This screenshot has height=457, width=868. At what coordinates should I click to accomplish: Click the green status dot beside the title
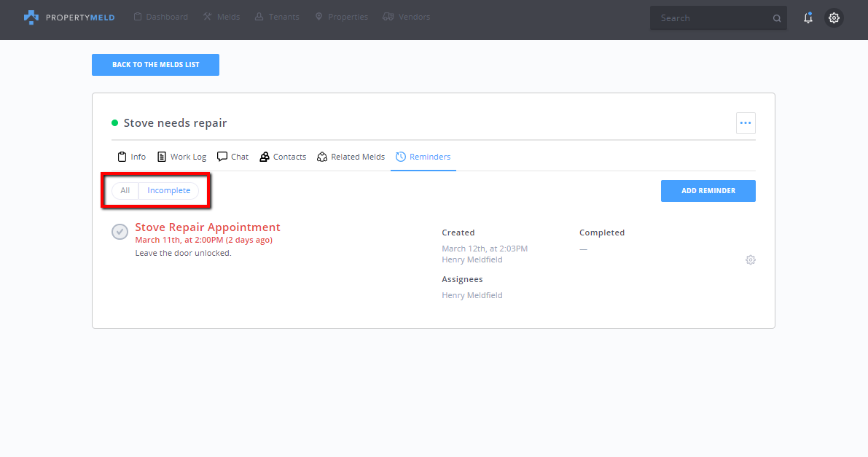tap(114, 123)
